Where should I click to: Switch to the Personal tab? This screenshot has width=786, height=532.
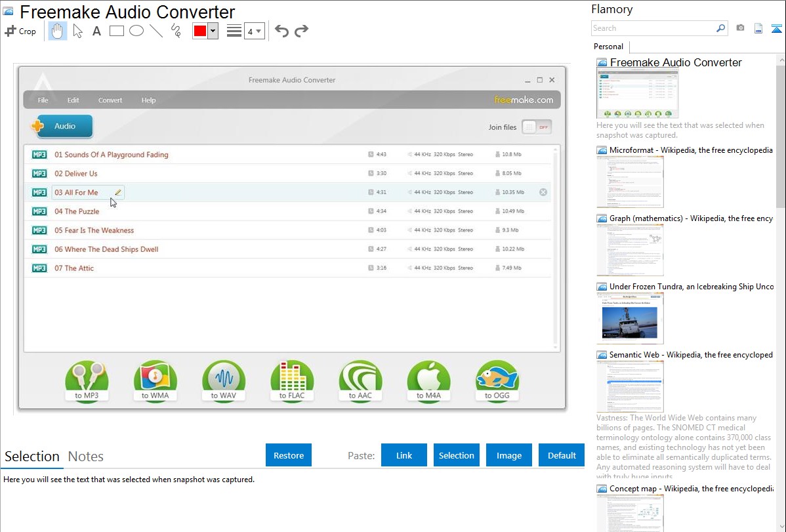coord(608,47)
